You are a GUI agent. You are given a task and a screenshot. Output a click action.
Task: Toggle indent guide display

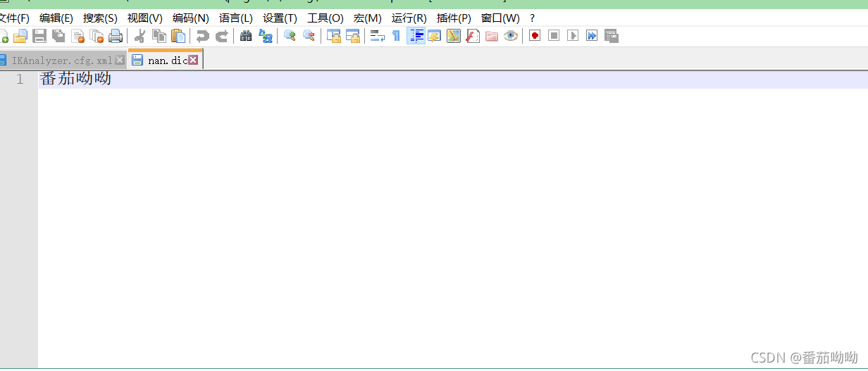coord(416,36)
